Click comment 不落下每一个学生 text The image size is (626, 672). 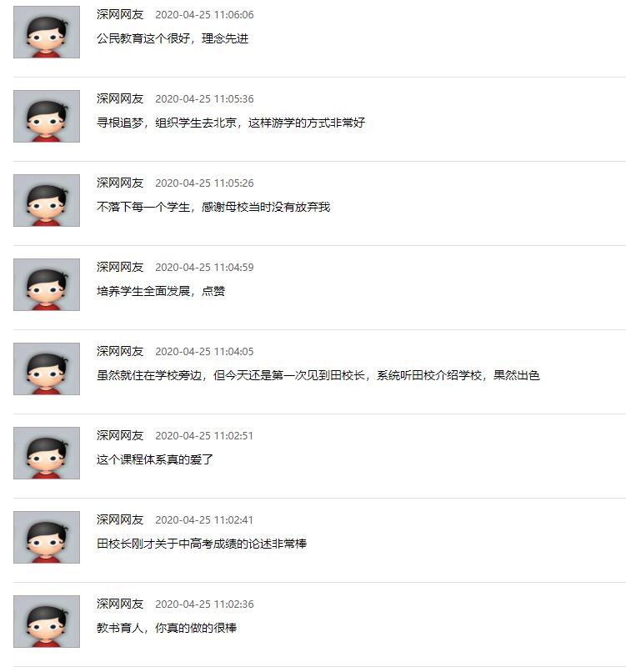click(213, 207)
